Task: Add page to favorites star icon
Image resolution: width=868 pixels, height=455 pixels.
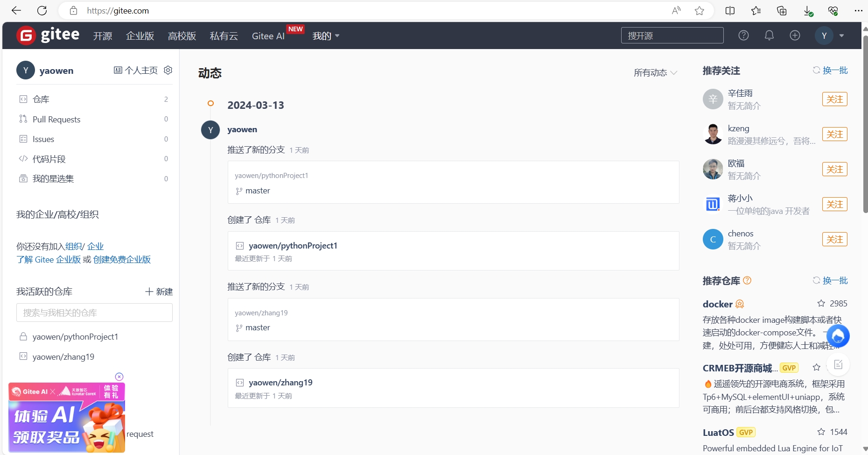Action: click(699, 11)
